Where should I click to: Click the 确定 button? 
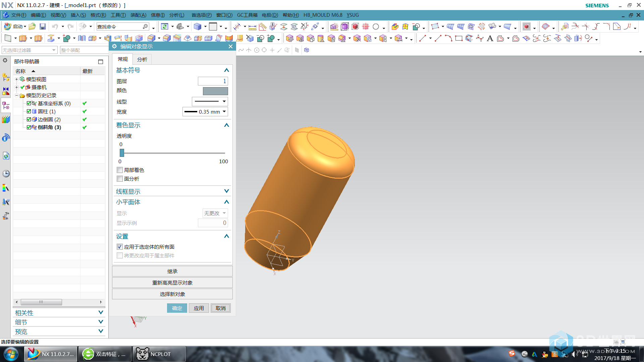[177, 308]
